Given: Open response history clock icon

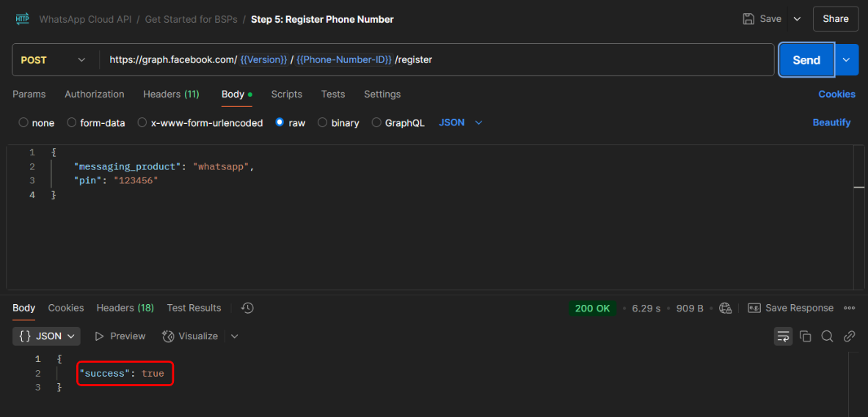Looking at the screenshot, I should coord(247,308).
